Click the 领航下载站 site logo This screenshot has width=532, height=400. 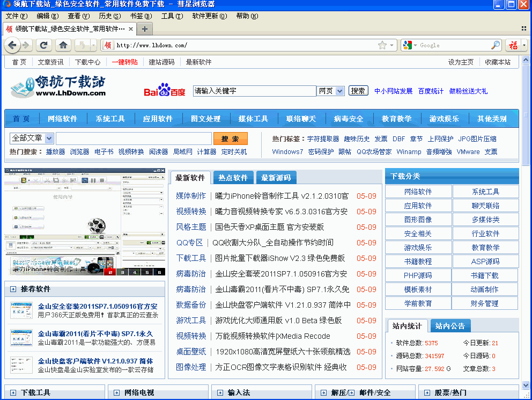(x=58, y=86)
